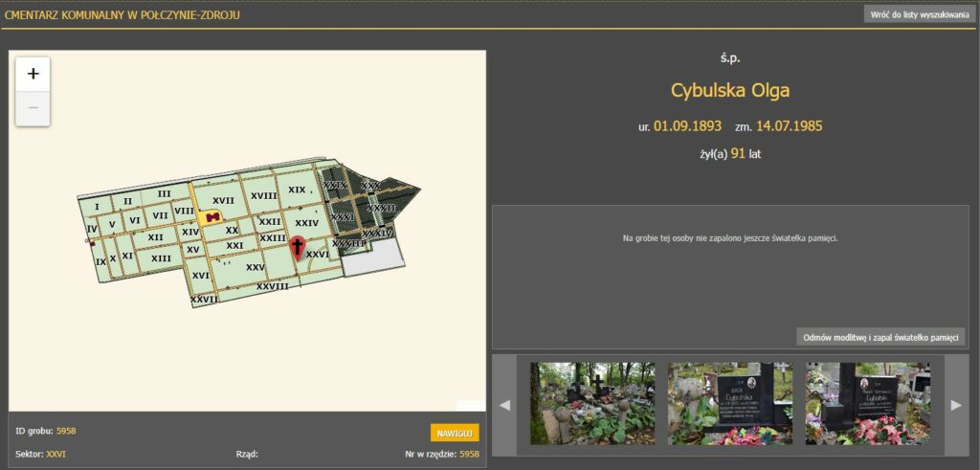980x470 pixels.
Task: Show previous grave photos with left arrow
Action: click(x=504, y=405)
